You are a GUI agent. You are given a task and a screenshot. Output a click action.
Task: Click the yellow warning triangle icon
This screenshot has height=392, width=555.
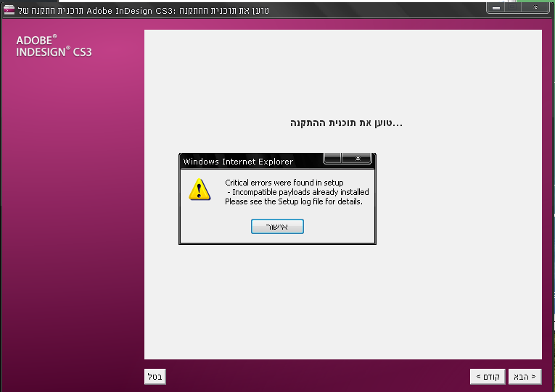200,190
